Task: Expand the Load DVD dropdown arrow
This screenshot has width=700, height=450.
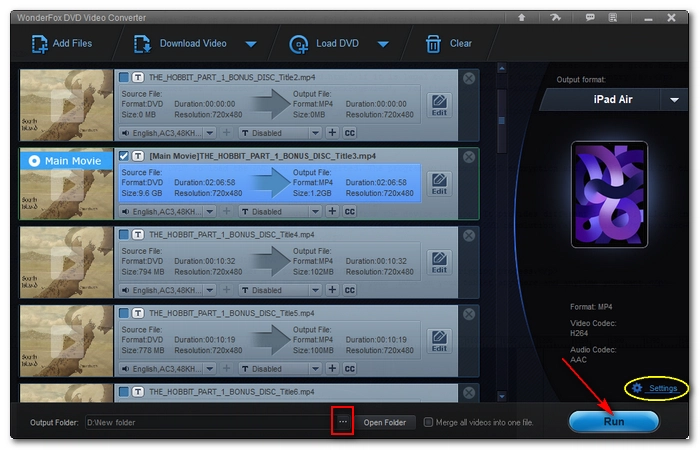Action: point(383,44)
